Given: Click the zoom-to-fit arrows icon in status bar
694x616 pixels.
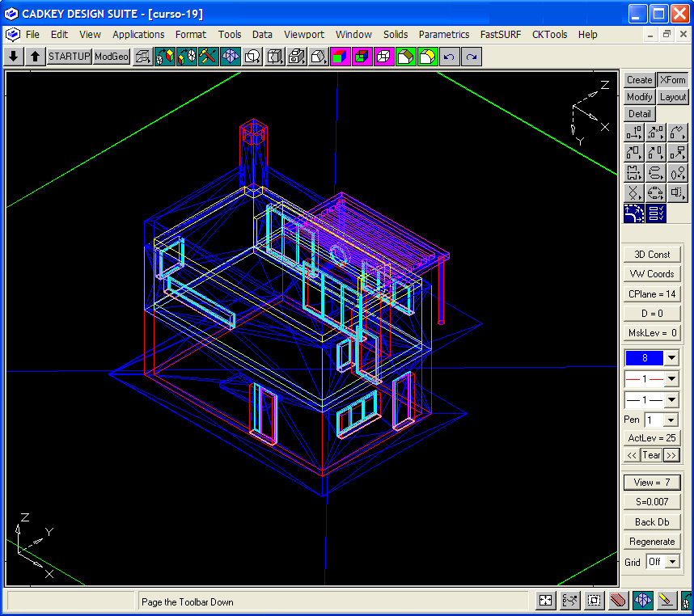Looking at the screenshot, I should click(x=546, y=601).
